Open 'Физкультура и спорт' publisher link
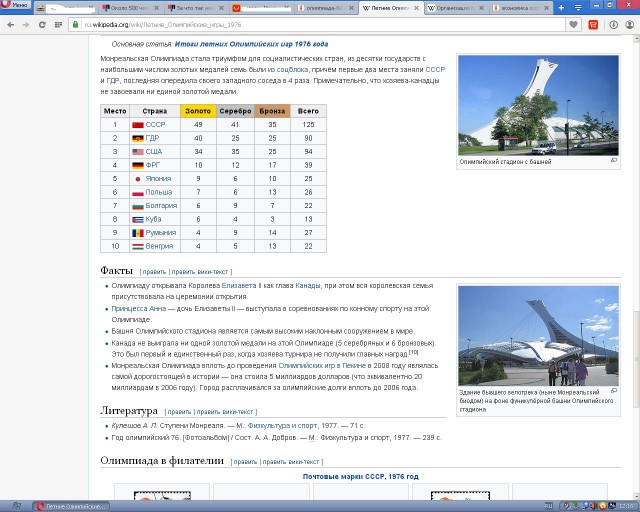Image resolution: width=640 pixels, height=512 pixels. [x=282, y=425]
